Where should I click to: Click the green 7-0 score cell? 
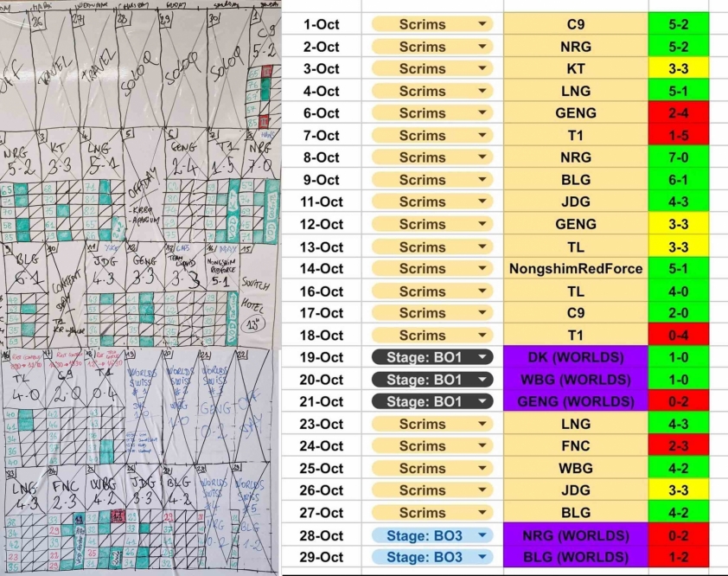coord(679,157)
